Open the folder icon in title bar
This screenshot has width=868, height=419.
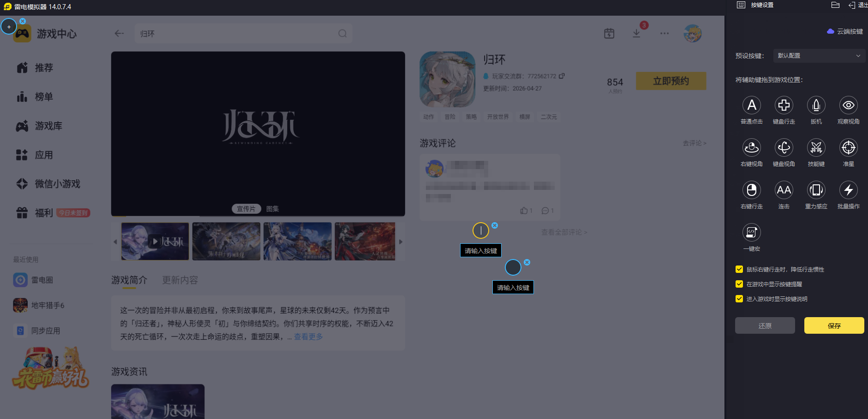pyautogui.click(x=835, y=5)
